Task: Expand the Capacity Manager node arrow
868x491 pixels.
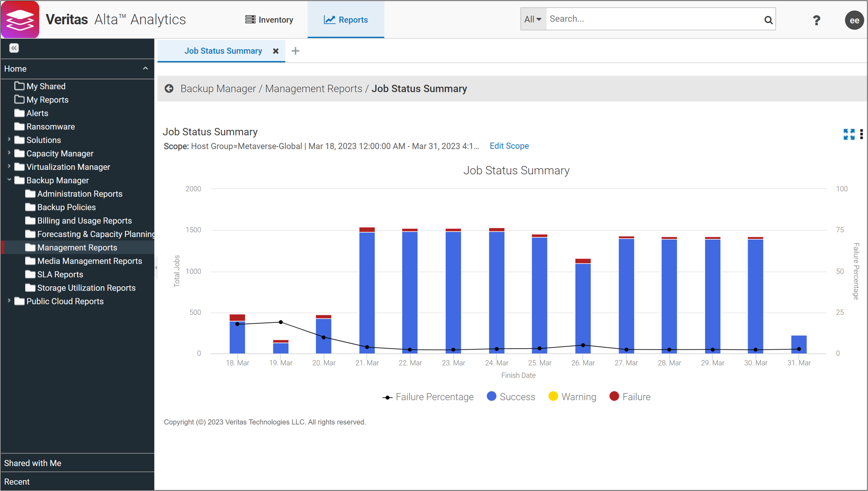Action: (x=9, y=153)
